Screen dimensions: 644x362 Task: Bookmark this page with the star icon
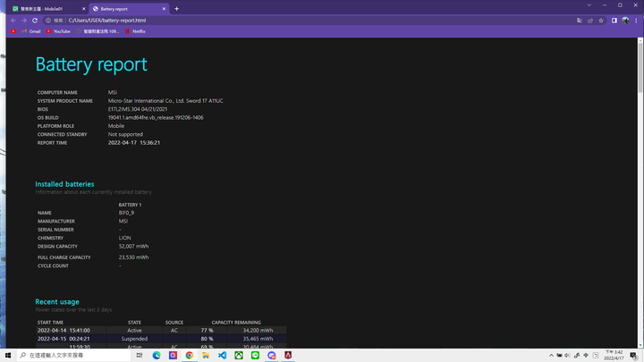601,21
